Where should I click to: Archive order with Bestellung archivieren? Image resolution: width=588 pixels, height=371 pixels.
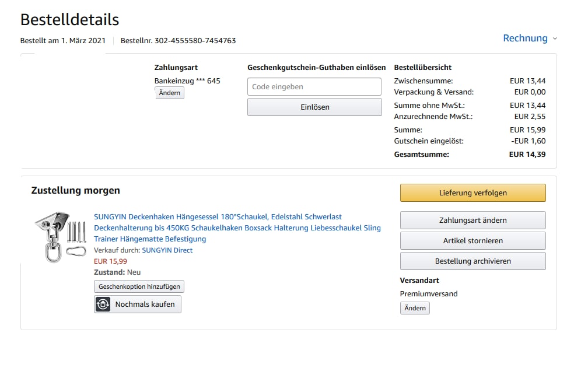[473, 261]
